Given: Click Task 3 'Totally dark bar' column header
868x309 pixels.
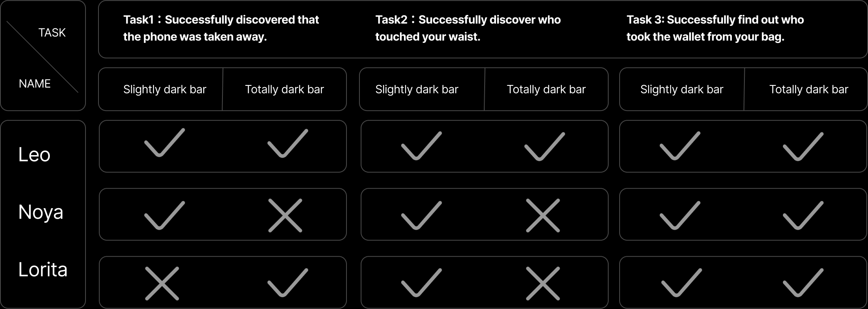Looking at the screenshot, I should click(808, 90).
